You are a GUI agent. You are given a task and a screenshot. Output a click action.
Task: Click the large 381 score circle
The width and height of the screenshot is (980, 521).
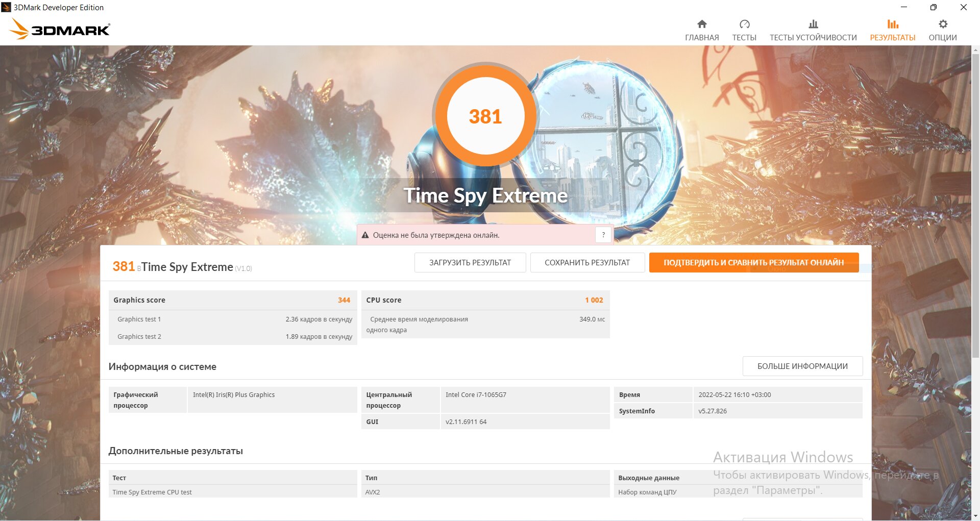coord(485,116)
